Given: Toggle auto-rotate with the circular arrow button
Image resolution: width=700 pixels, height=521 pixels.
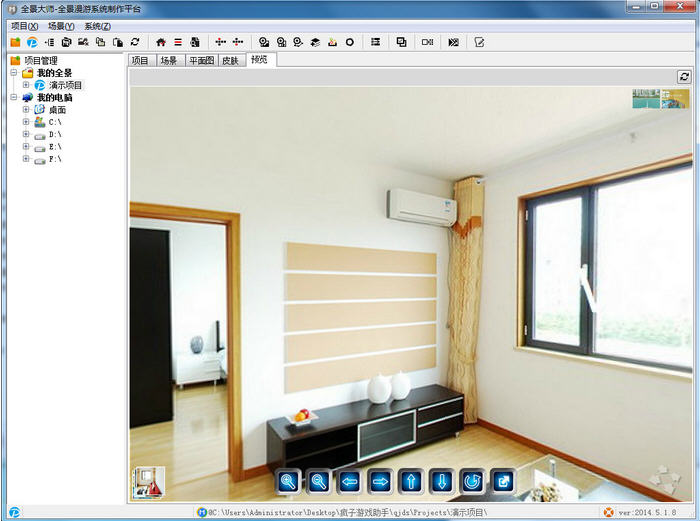Looking at the screenshot, I should click(471, 482).
